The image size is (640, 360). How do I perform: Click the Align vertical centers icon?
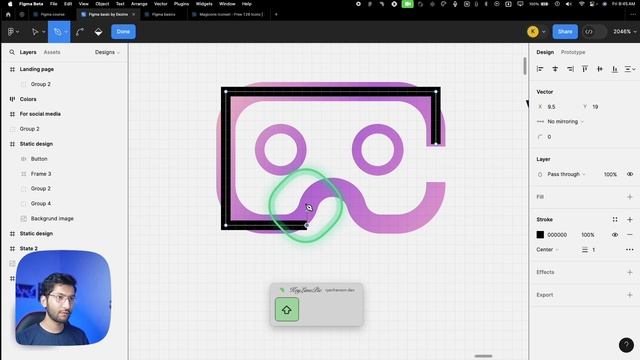click(600, 69)
